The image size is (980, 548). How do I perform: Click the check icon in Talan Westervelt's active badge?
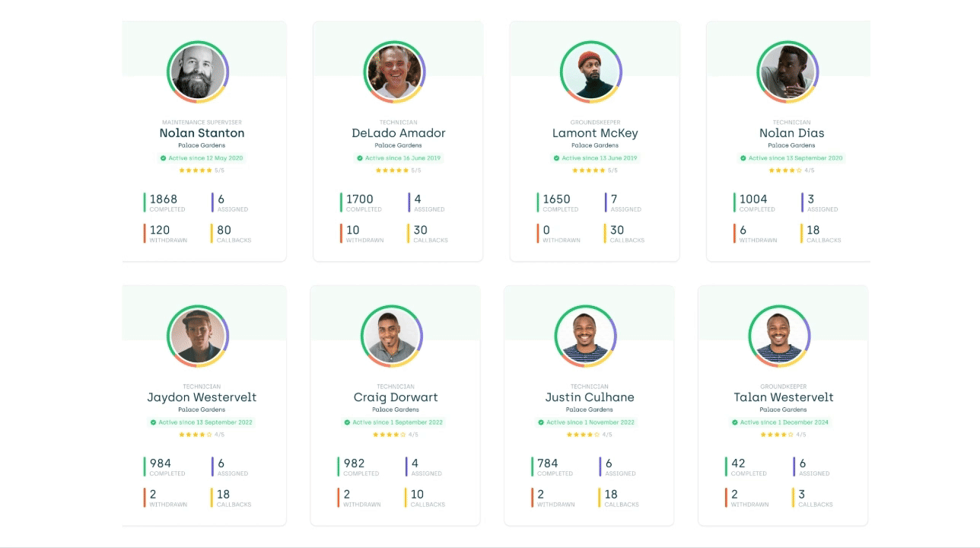pos(734,422)
